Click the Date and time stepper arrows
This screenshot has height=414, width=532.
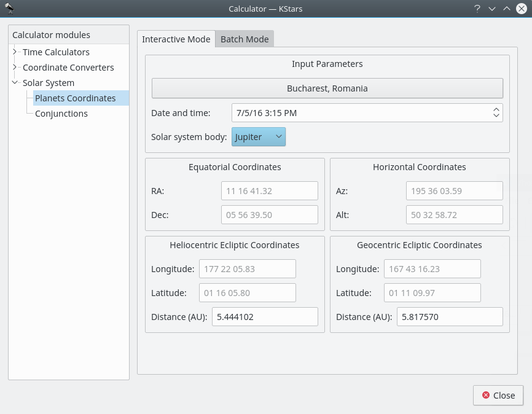pos(496,113)
